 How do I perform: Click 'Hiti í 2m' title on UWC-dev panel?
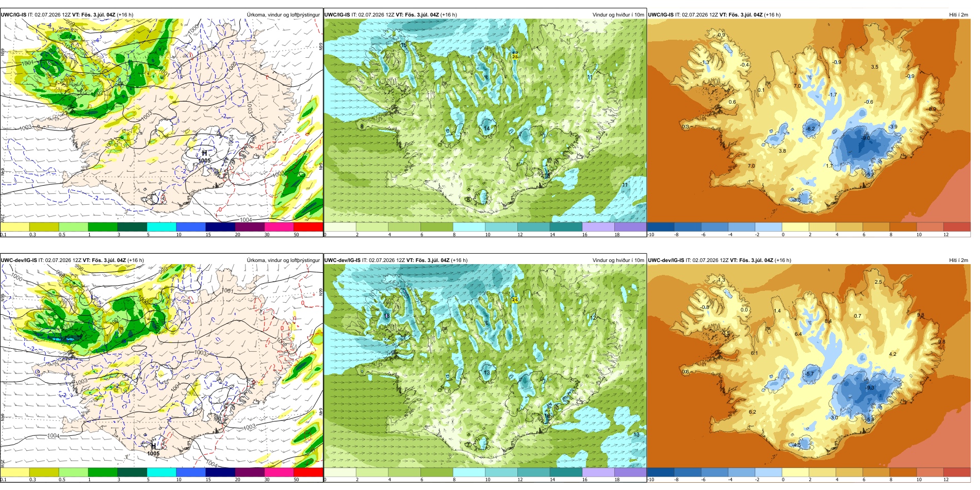958,260
